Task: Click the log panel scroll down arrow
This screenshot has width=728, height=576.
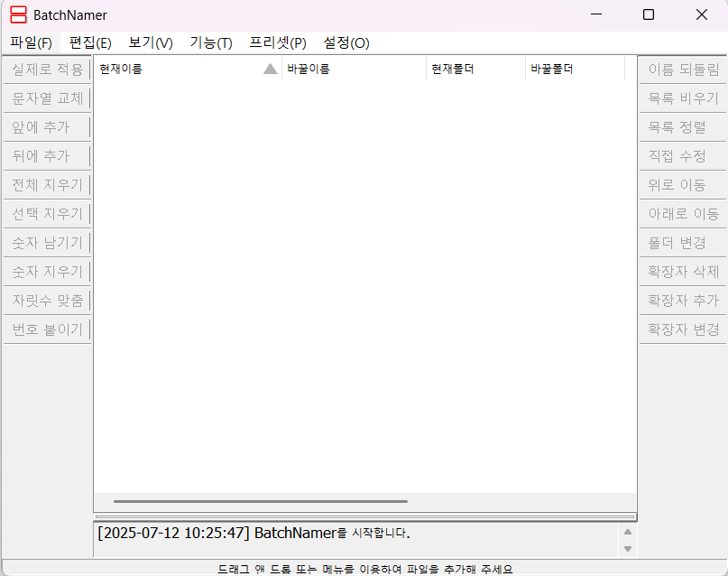Action: click(x=628, y=549)
